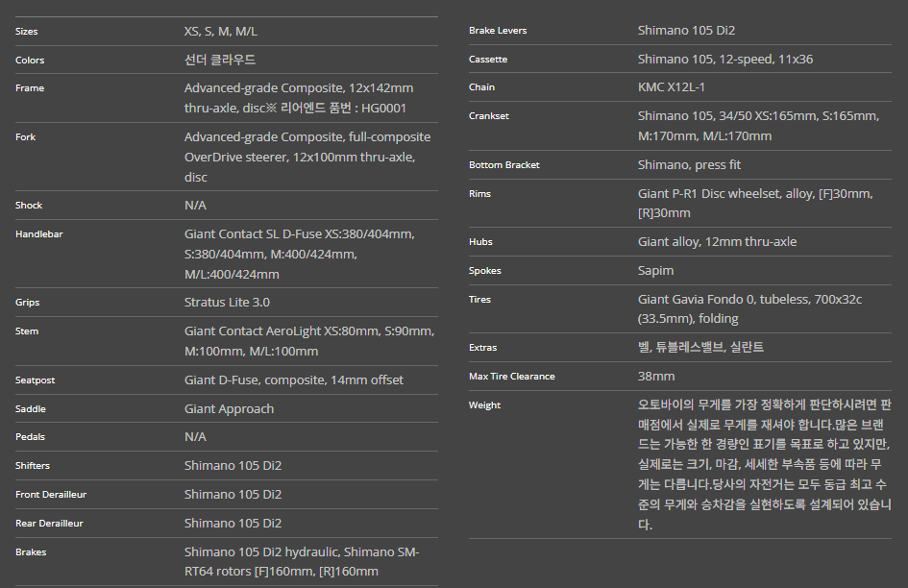Click the 'Fork' label
This screenshot has height=588, width=908.
click(25, 137)
